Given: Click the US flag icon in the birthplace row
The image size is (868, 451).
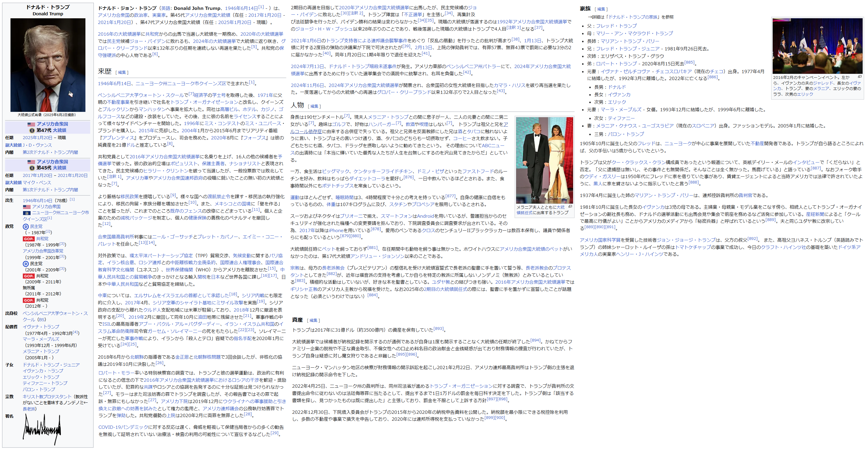Looking at the screenshot, I should click(x=27, y=207).
